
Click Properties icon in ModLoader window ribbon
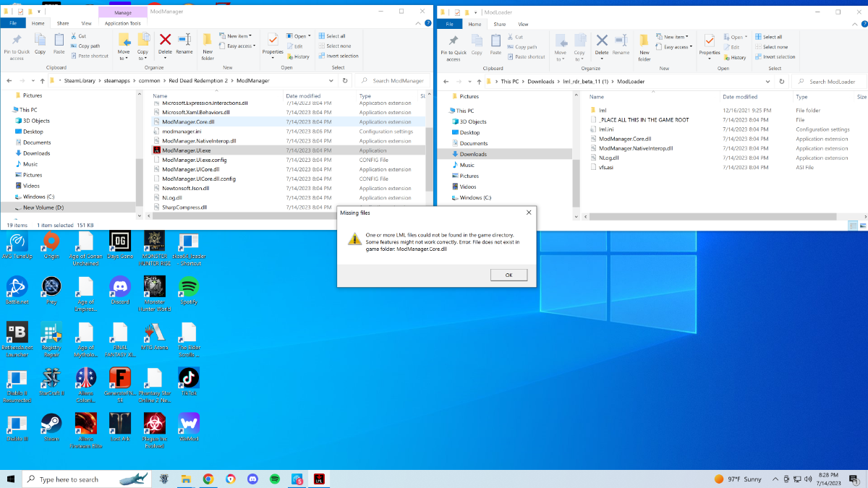(710, 43)
